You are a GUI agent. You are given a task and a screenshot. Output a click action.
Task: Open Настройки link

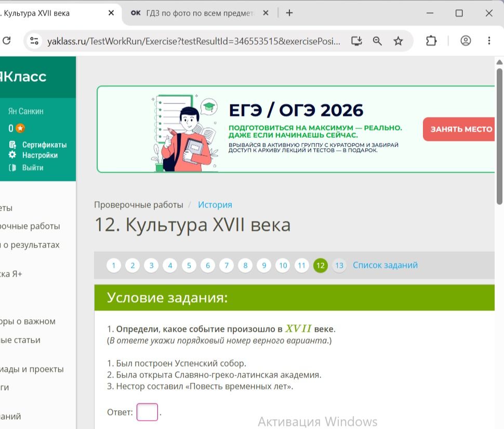pyautogui.click(x=40, y=155)
